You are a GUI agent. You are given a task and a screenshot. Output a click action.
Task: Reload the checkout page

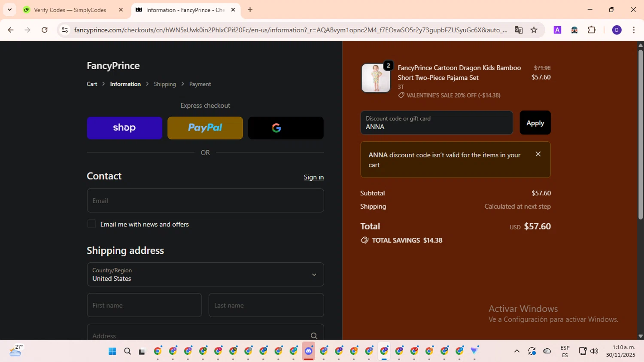45,30
